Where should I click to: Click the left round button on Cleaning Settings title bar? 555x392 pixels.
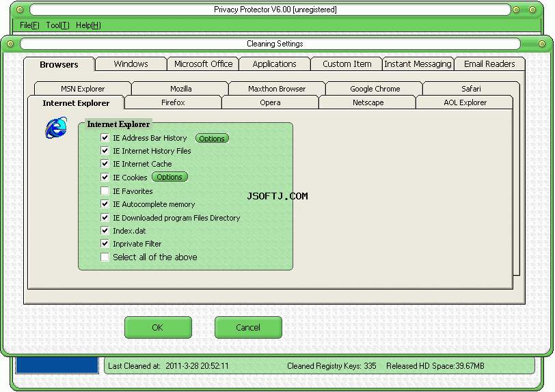coord(10,44)
